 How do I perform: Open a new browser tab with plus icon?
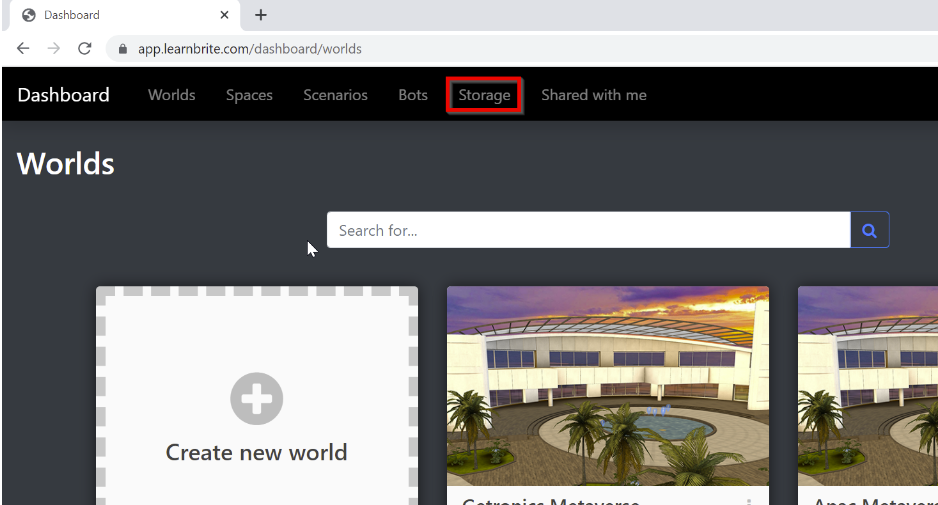click(261, 15)
